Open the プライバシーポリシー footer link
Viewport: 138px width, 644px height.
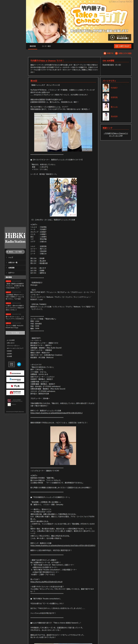click(x=13, y=346)
